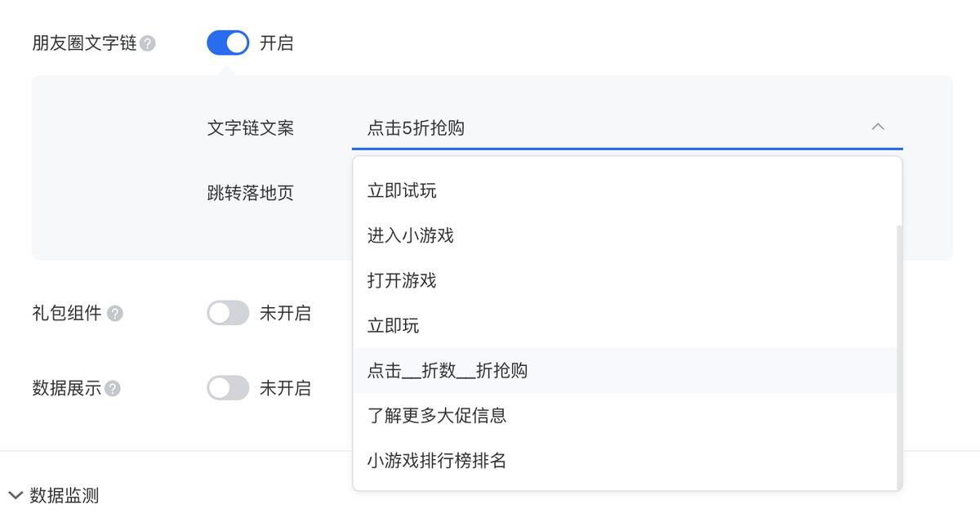Screen dimensions: 980x518
Task: Enable the 礼包组件 toggle
Action: click(x=228, y=313)
